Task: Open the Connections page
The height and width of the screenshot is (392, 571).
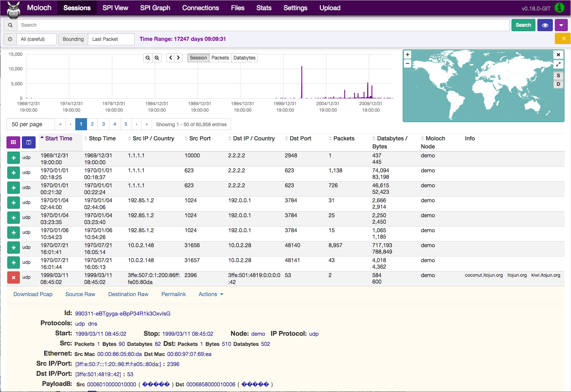Action: coord(200,8)
